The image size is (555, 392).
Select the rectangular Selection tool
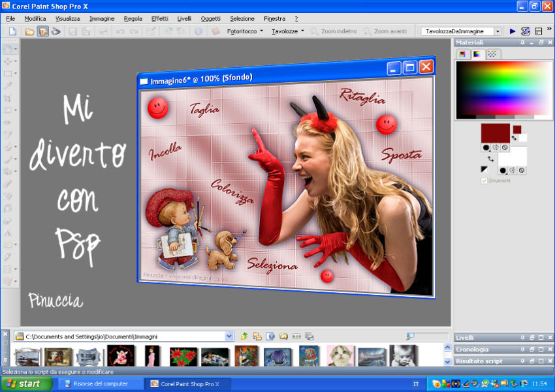click(x=7, y=73)
